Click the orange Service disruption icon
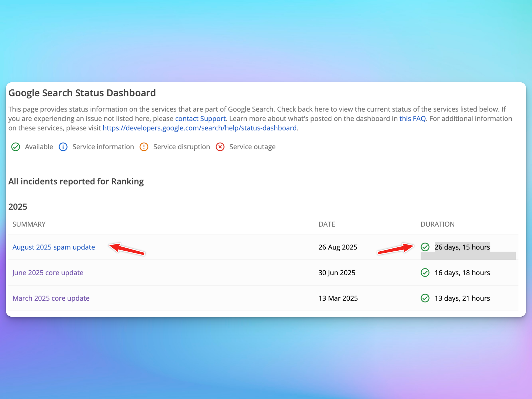The image size is (532, 399). (x=144, y=147)
